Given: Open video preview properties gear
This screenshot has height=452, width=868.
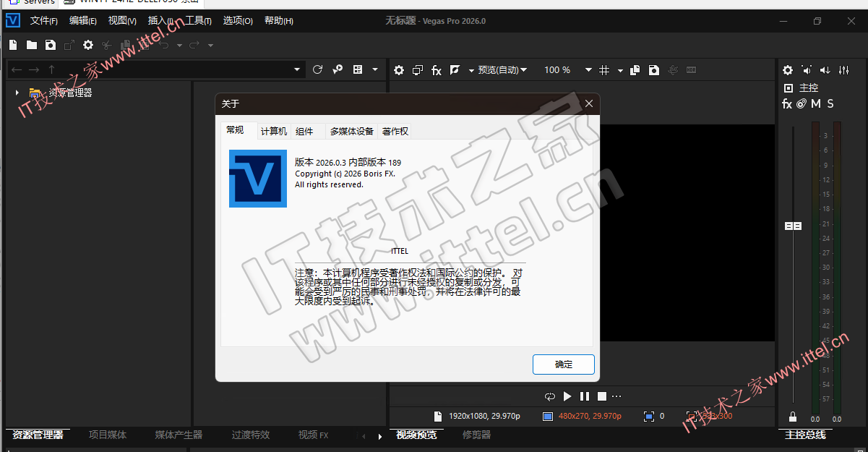Looking at the screenshot, I should 399,70.
